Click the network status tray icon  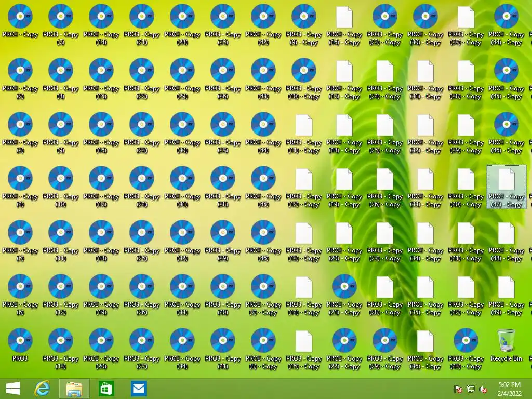(471, 389)
